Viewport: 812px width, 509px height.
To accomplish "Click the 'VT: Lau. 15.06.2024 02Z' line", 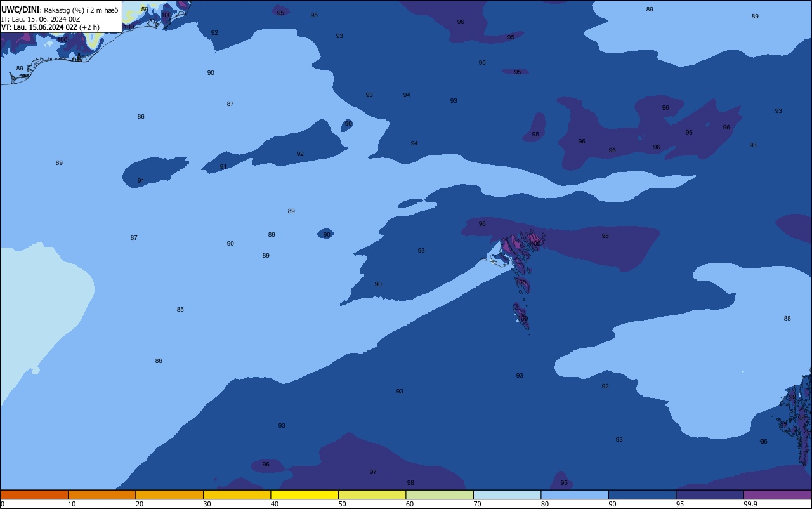I will (39, 27).
